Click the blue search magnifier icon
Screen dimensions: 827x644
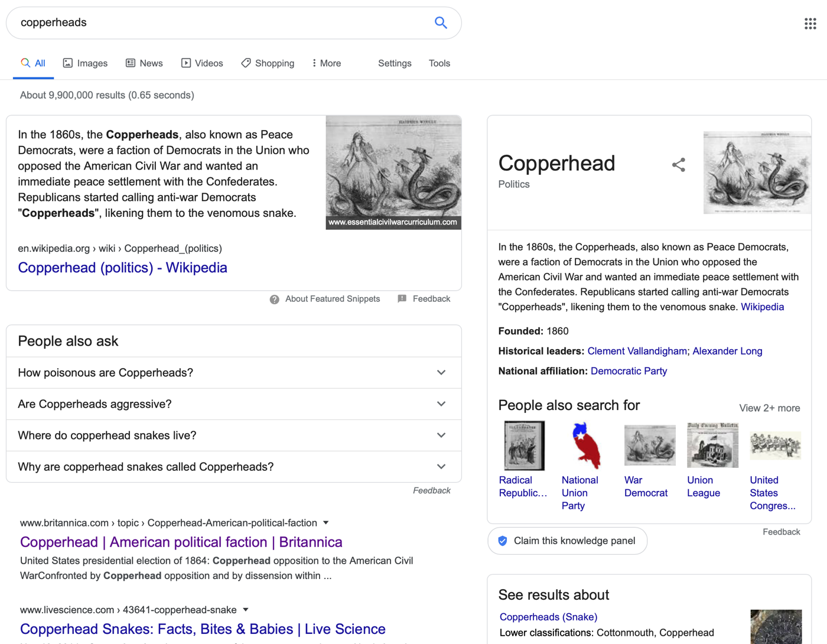[x=441, y=22]
